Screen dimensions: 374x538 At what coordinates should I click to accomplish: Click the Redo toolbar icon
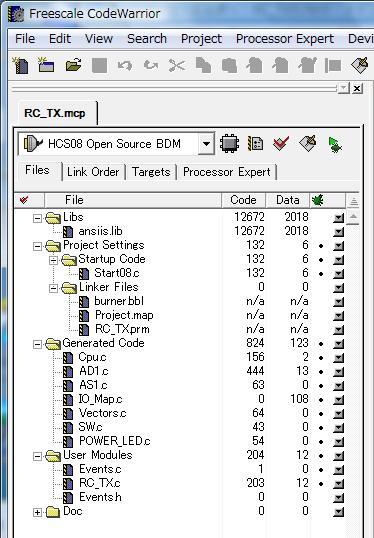coord(151,65)
